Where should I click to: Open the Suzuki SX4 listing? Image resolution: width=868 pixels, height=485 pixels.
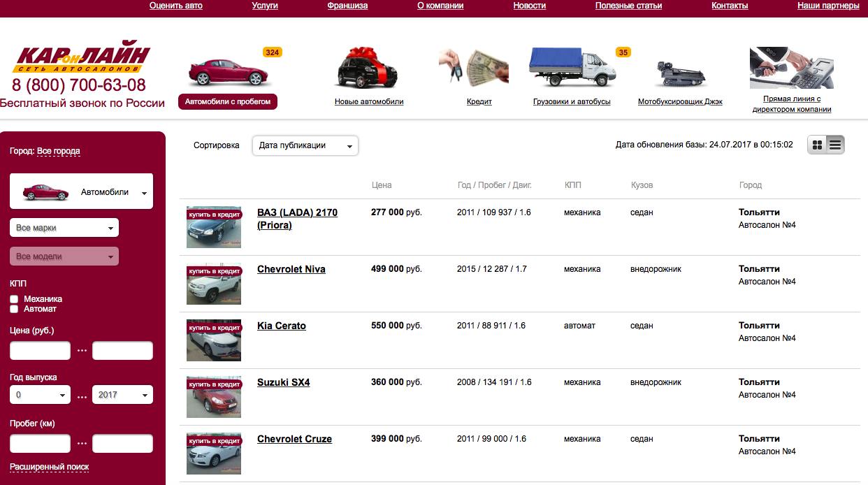(x=283, y=382)
